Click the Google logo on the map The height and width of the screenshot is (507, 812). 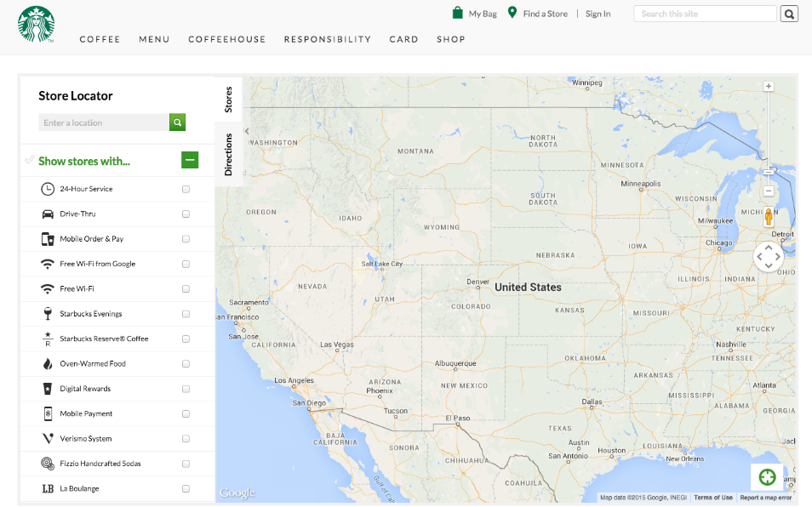pyautogui.click(x=237, y=493)
